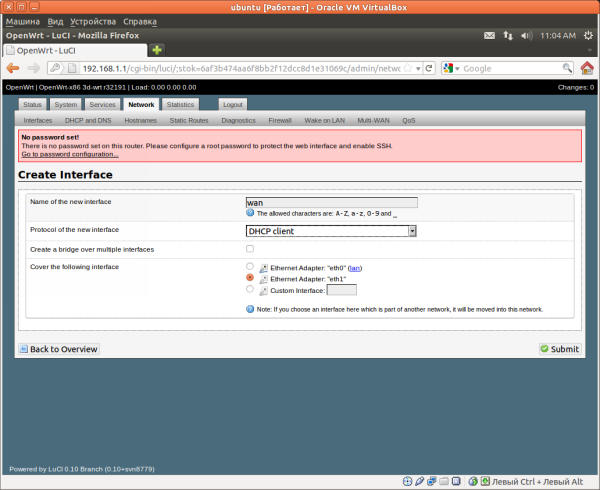The width and height of the screenshot is (600, 490).
Task: Open a new tab with the plus icon
Action: click(x=157, y=50)
